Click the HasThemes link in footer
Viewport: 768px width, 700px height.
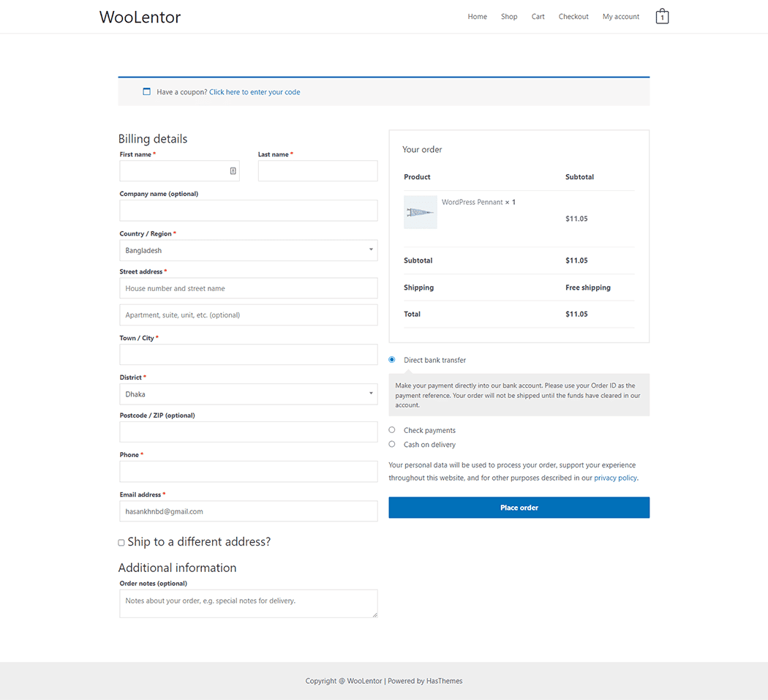pos(444,680)
